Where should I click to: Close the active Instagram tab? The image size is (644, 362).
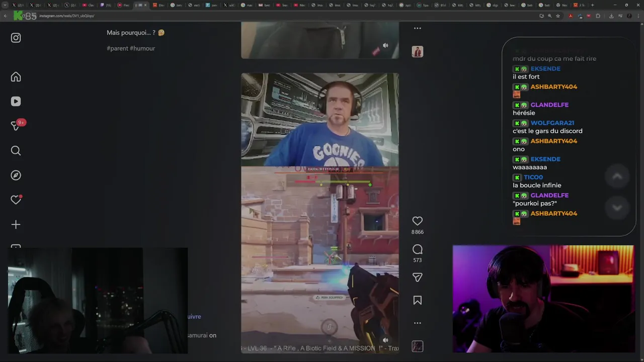click(x=145, y=5)
